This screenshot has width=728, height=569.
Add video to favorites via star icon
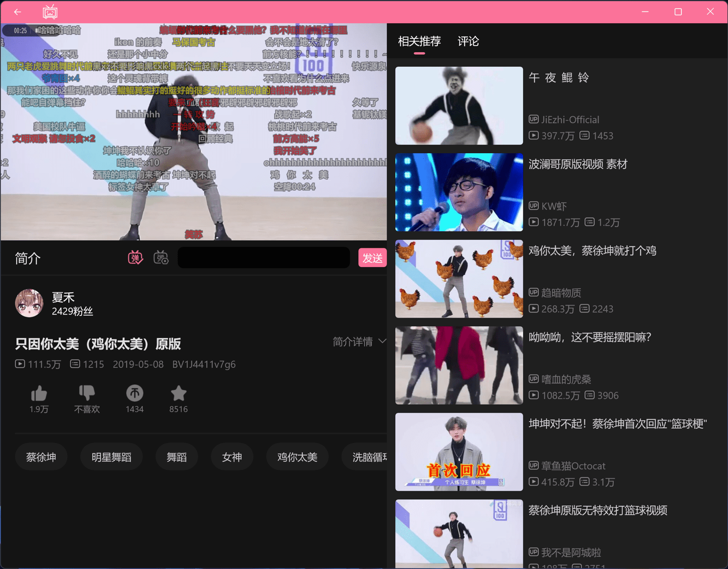pyautogui.click(x=178, y=392)
